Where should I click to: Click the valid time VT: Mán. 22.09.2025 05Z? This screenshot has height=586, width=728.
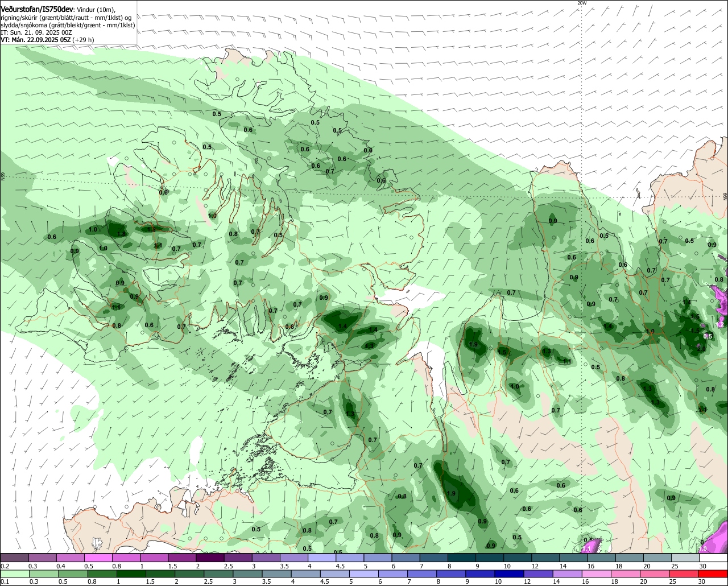(35, 40)
